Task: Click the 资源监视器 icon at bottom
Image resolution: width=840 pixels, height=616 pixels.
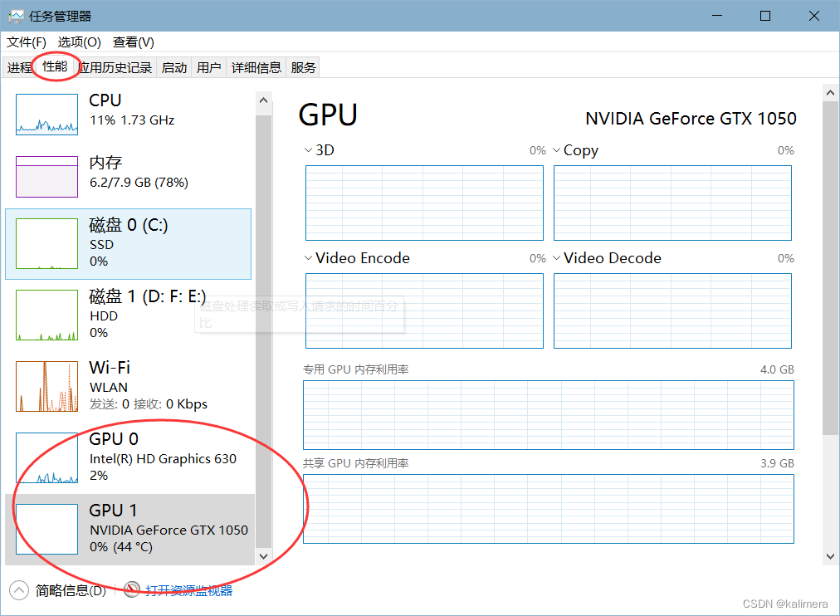Action: point(132,589)
